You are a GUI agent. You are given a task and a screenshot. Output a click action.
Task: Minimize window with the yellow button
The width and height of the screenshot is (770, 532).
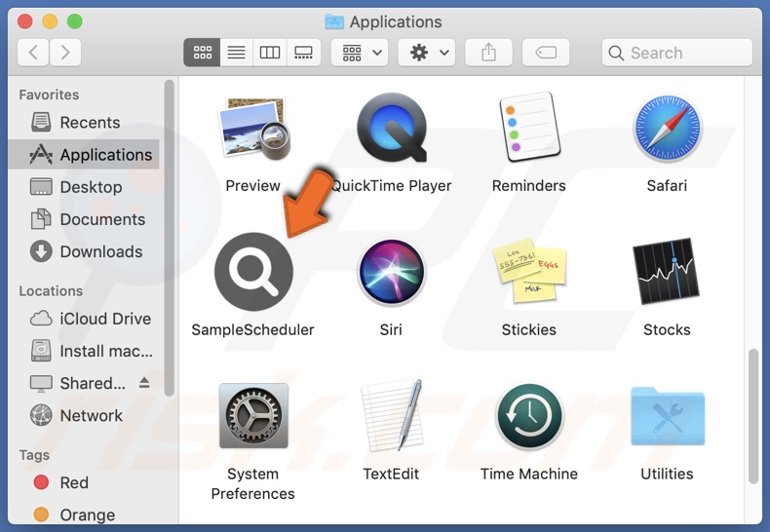pos(50,21)
